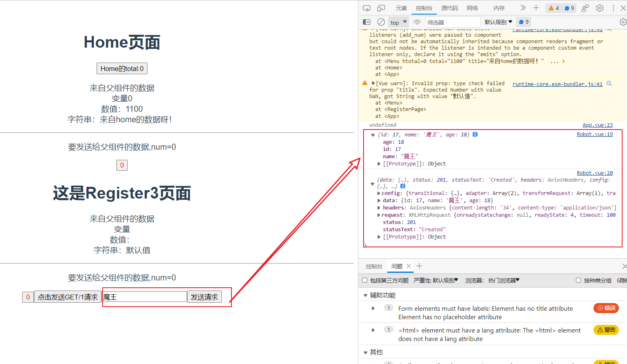Clear the console with the ban icon
This screenshot has width=627, height=364.
tap(381, 22)
